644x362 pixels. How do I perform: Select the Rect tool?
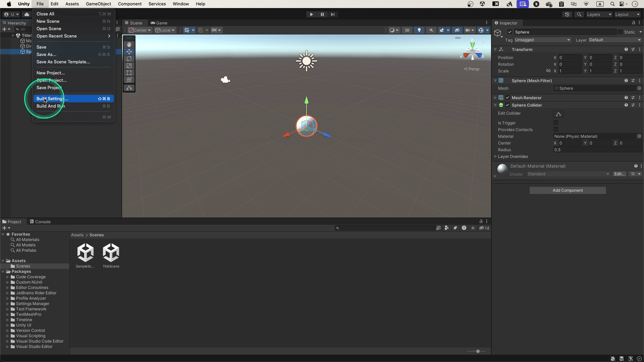(129, 72)
